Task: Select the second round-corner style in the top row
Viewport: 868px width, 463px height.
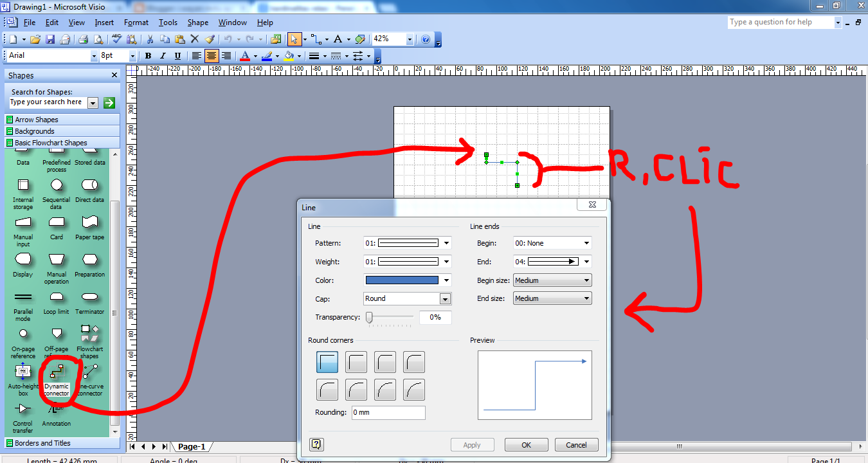Action: coord(356,362)
